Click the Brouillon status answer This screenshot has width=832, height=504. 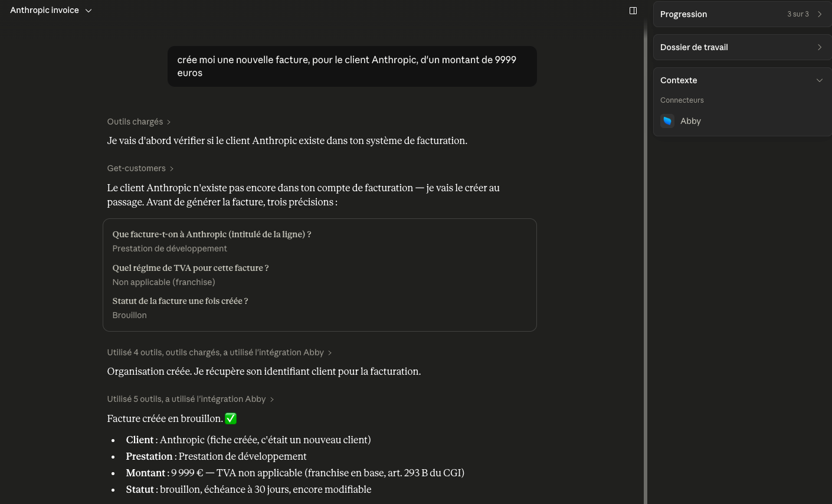click(129, 315)
